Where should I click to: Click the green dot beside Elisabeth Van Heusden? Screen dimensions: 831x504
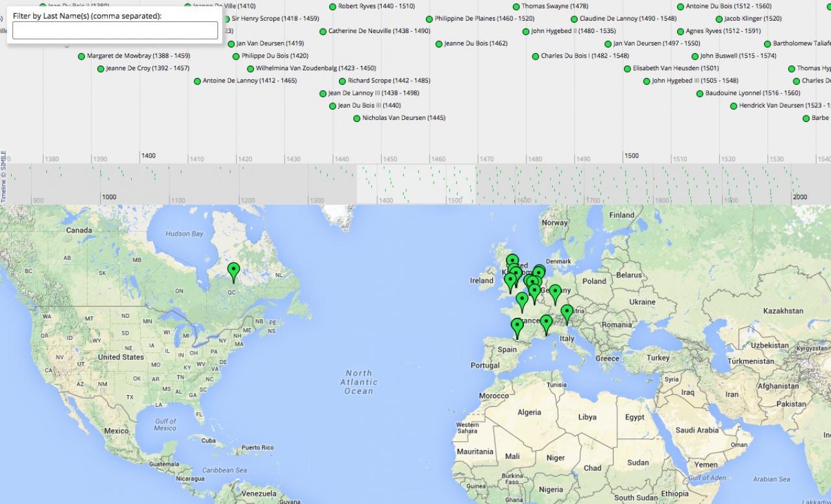tap(627, 69)
